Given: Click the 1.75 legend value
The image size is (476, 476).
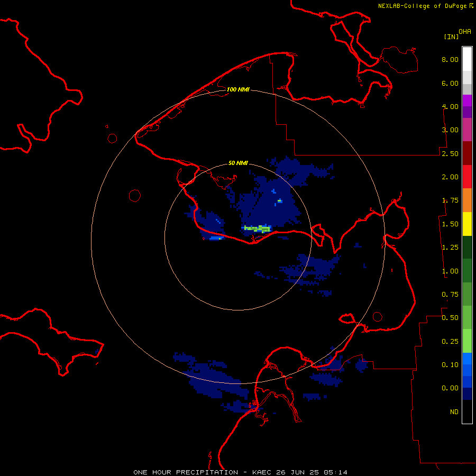Looking at the screenshot, I should (x=450, y=200).
